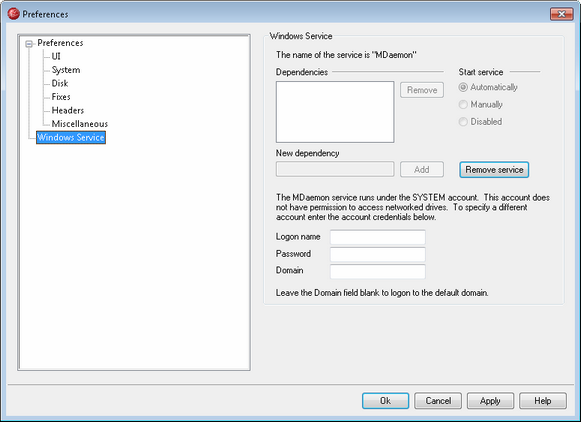Click into the Password field
Viewport: 581px width, 422px height.
click(x=378, y=254)
